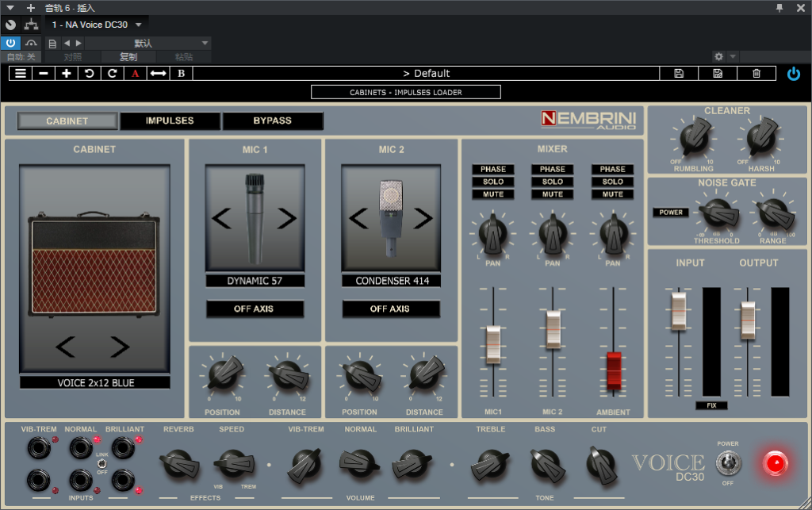Copy settings between A and B
812x510 pixels.
[158, 74]
